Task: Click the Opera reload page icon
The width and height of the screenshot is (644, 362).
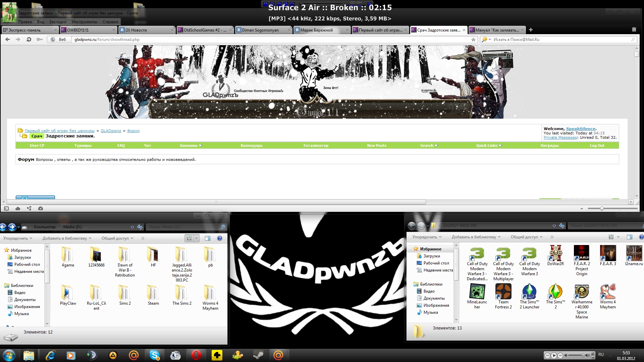Action: click(29, 40)
